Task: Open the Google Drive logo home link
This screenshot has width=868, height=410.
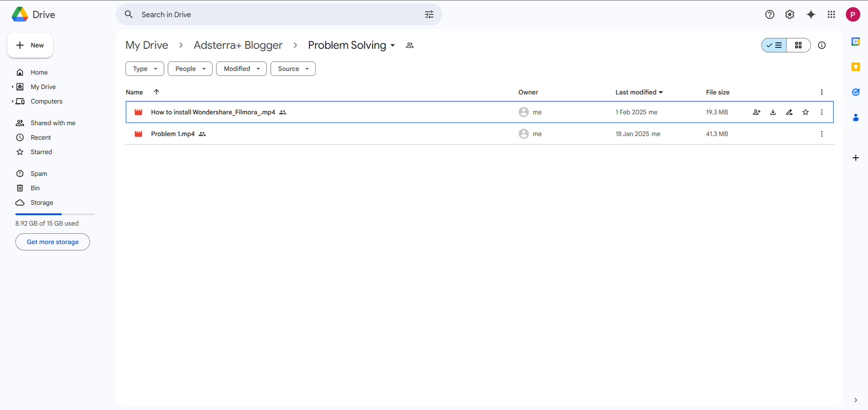Action: (x=34, y=15)
